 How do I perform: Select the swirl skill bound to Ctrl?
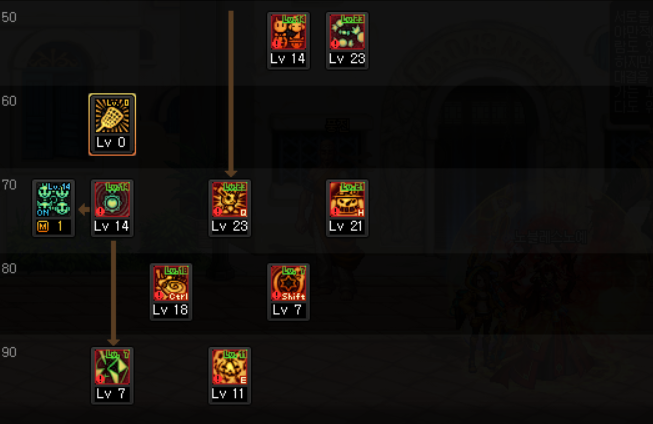[x=171, y=283]
